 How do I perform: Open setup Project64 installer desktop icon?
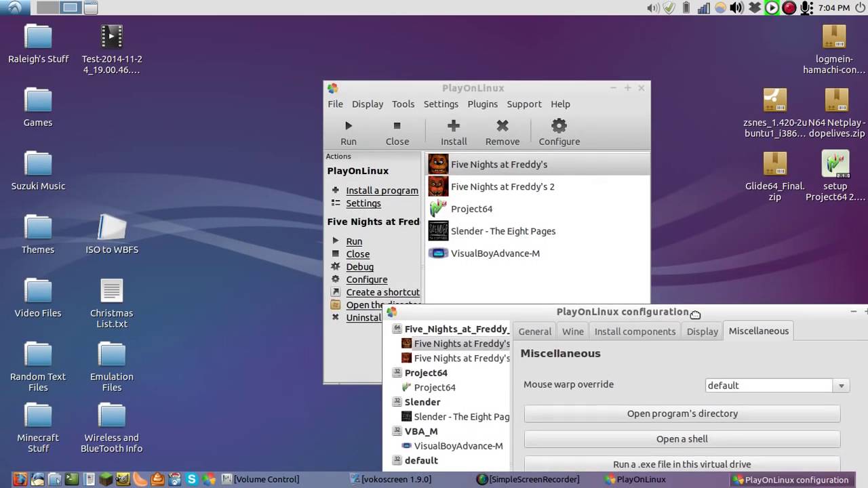click(835, 176)
